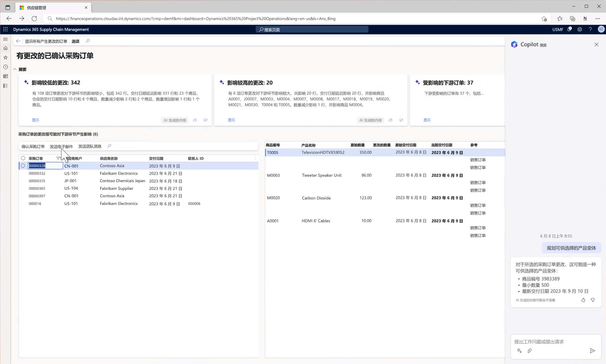Click 发送团队消息 action
606x364 pixels.
[x=90, y=146]
